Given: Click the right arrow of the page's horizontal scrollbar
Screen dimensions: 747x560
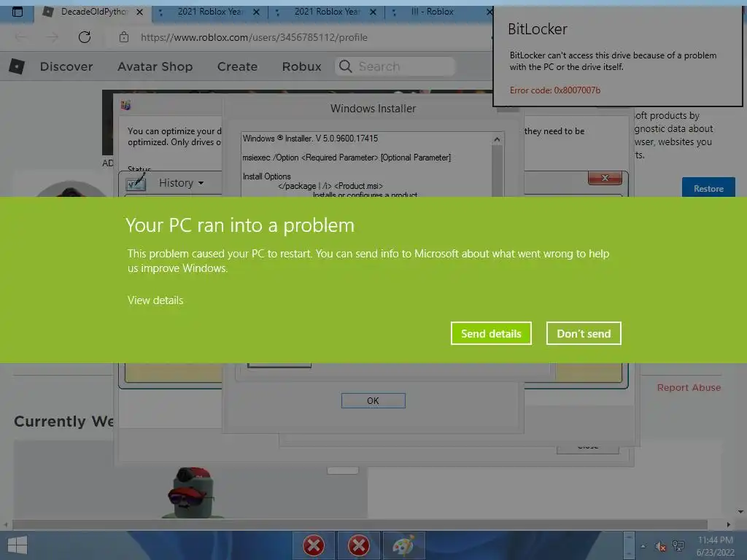Looking at the screenshot, I should coord(728,525).
